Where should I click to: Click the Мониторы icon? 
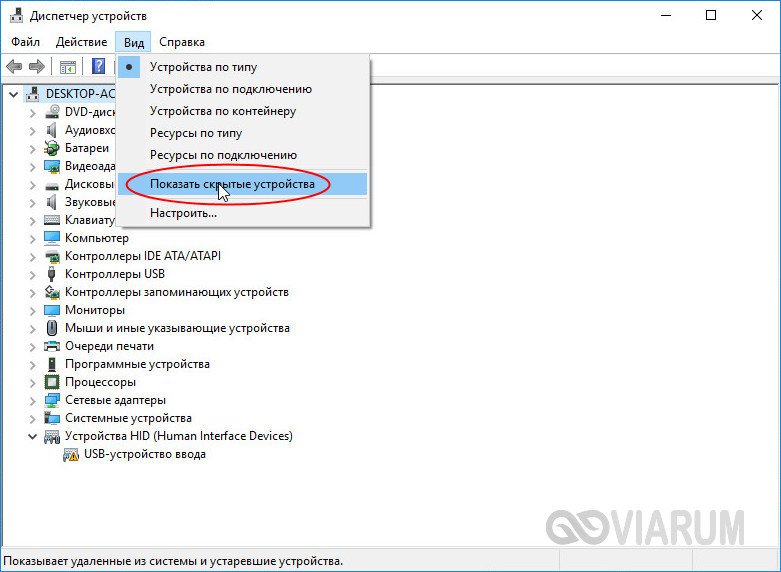pos(52,310)
